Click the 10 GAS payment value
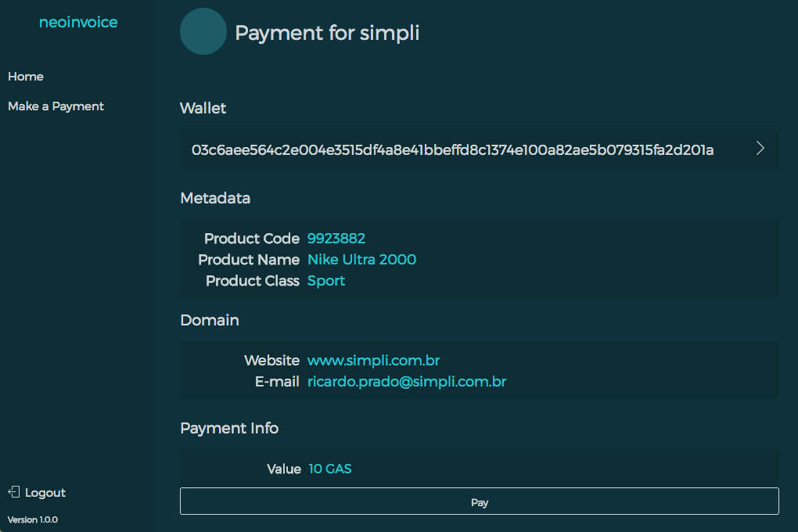The image size is (798, 532). [330, 469]
